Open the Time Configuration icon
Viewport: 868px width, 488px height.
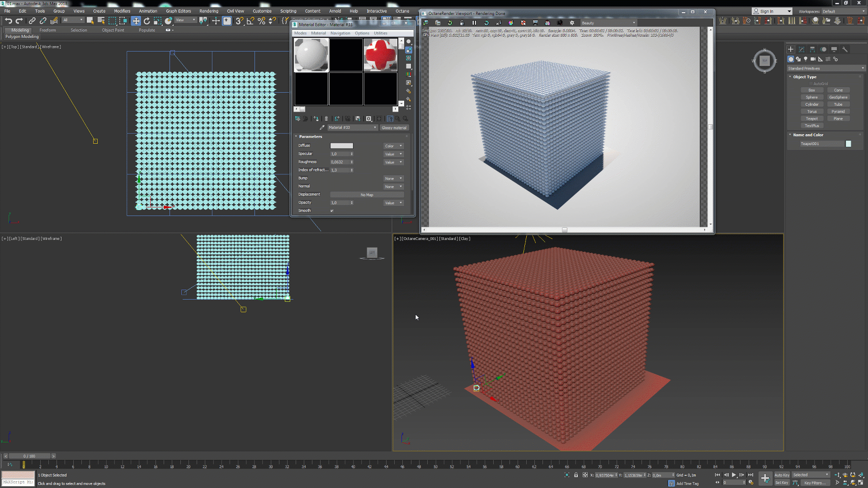tap(751, 482)
